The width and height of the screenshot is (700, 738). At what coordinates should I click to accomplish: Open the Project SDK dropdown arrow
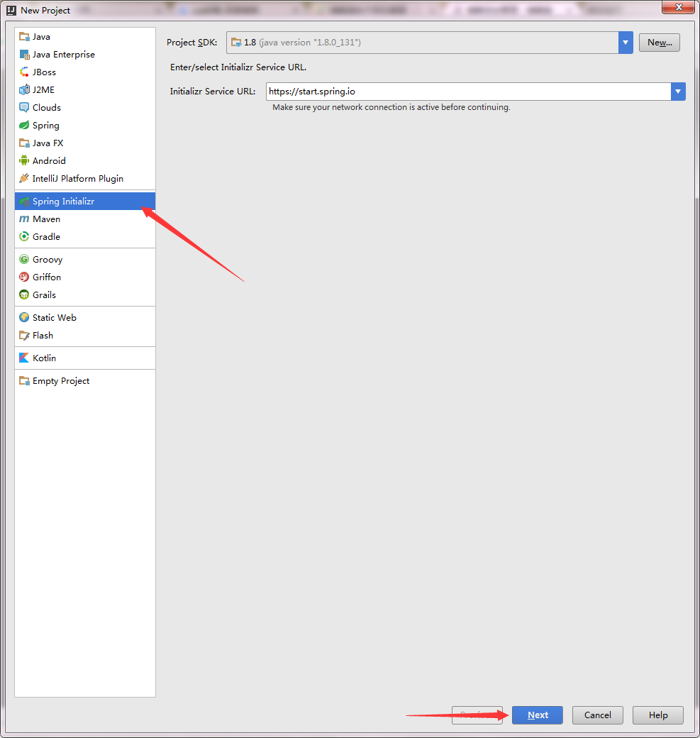[626, 43]
